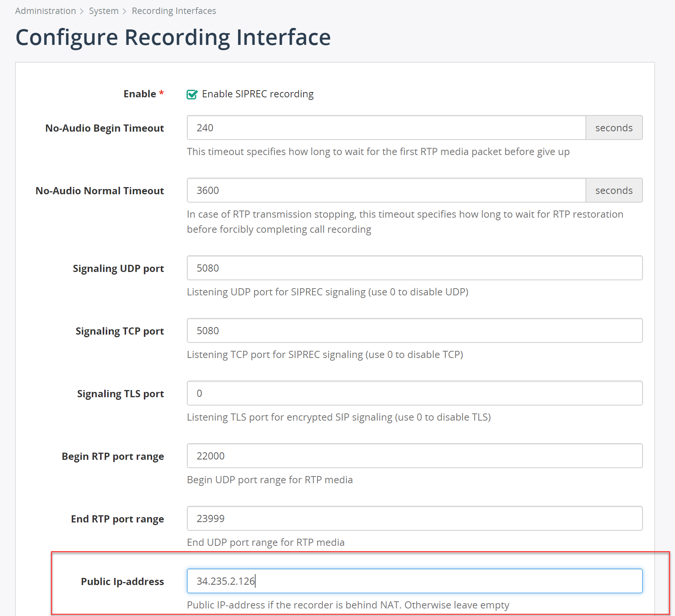Click the 'Public Ip-address' field label
The image size is (675, 616).
122,582
